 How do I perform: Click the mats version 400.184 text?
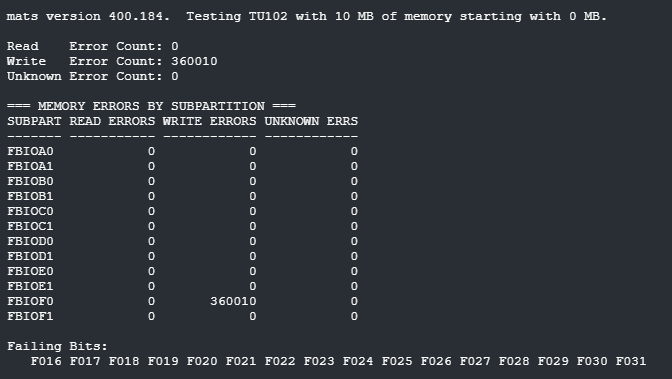[88, 16]
